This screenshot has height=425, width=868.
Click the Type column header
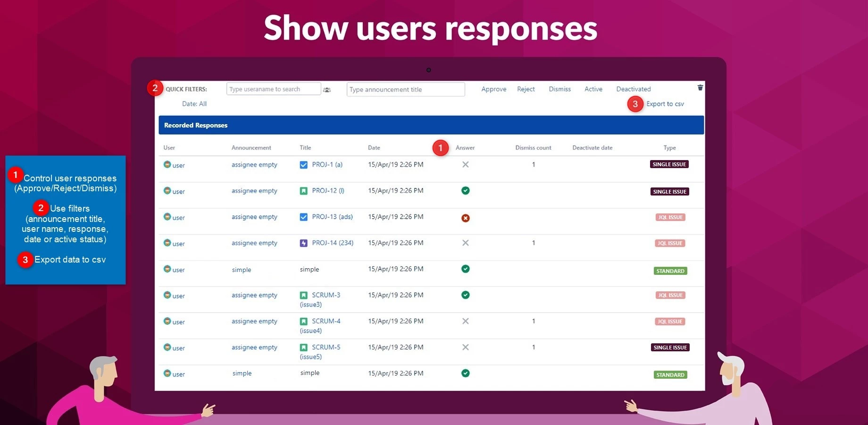click(670, 148)
